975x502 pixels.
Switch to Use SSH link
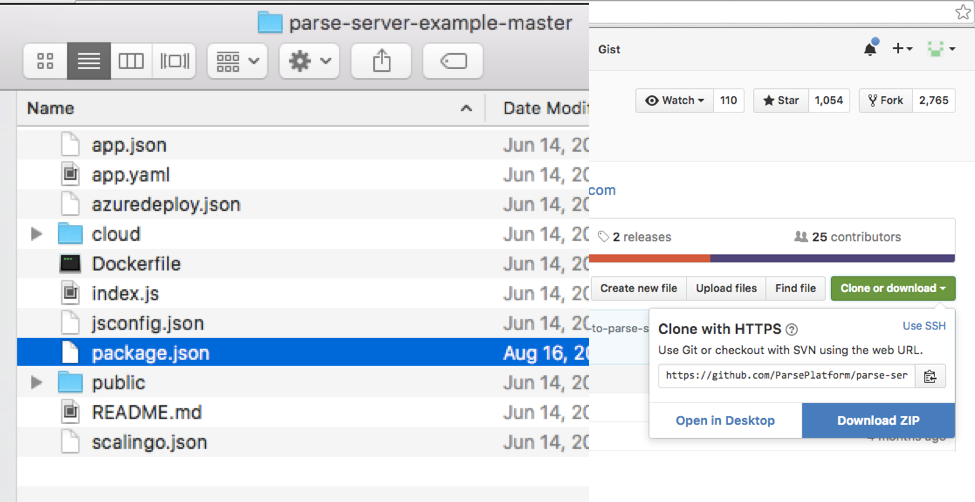point(924,326)
